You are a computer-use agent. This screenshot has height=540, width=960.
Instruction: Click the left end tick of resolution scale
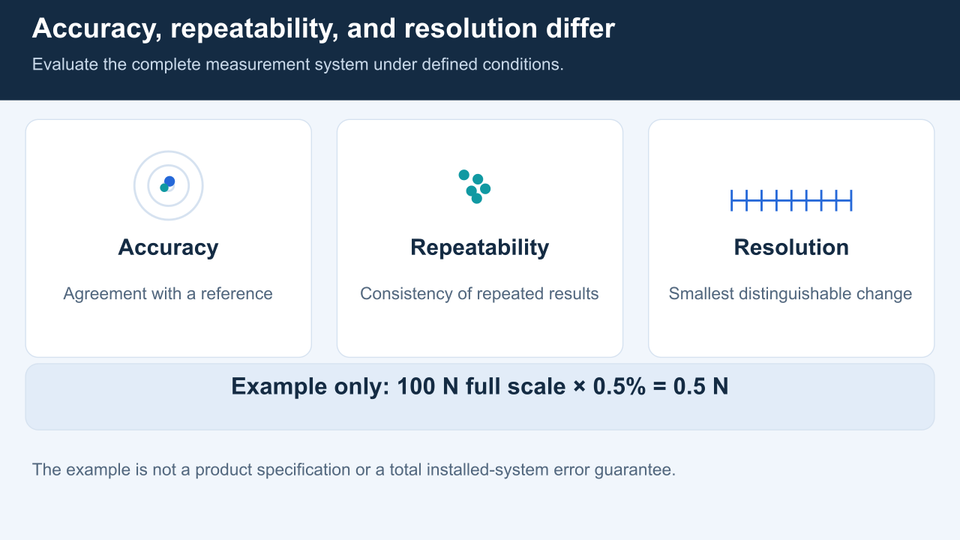[x=732, y=200]
